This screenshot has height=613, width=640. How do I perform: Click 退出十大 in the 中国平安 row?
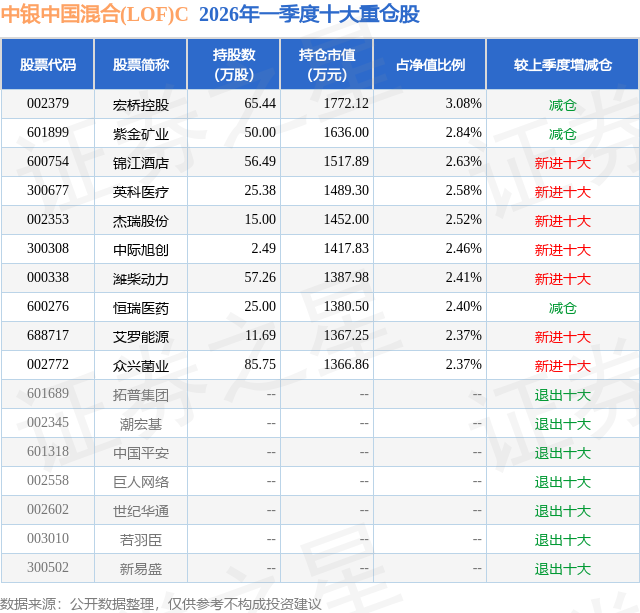click(x=563, y=453)
